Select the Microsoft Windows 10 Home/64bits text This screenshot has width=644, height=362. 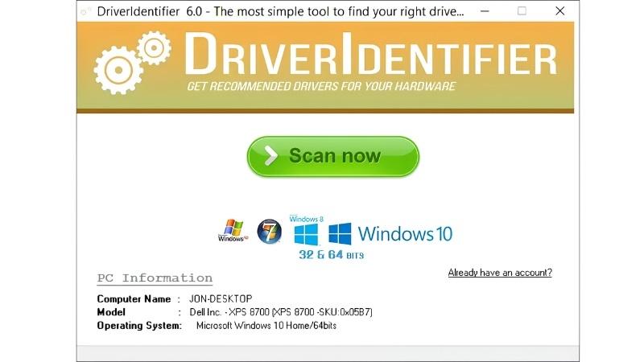click(266, 326)
